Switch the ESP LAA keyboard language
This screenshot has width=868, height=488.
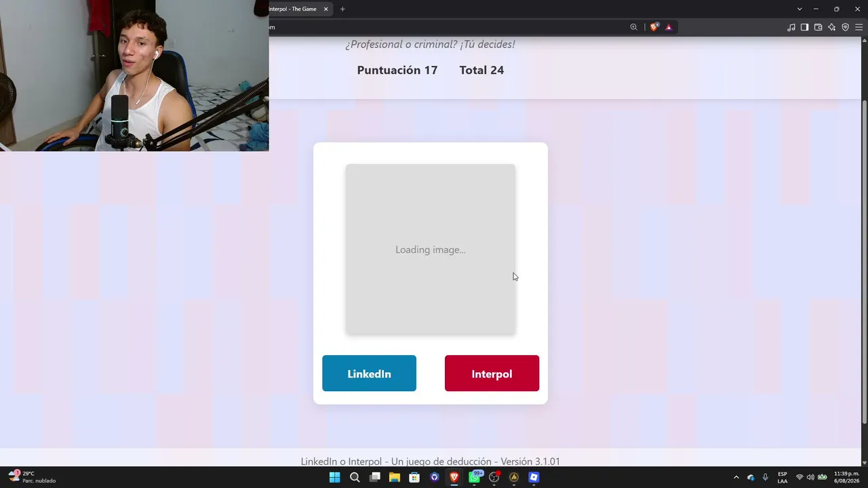783,477
